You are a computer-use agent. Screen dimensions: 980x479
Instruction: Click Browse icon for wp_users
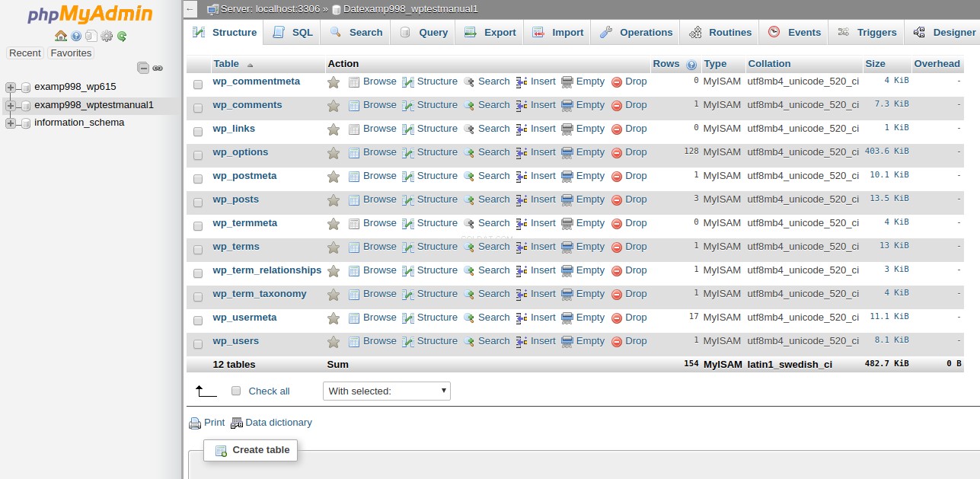(354, 342)
